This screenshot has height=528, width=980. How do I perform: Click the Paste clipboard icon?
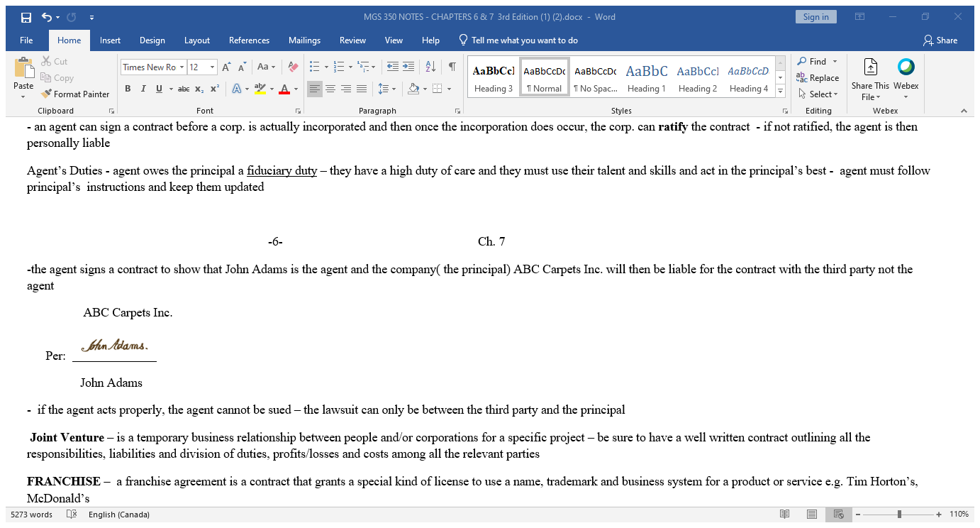click(x=23, y=70)
